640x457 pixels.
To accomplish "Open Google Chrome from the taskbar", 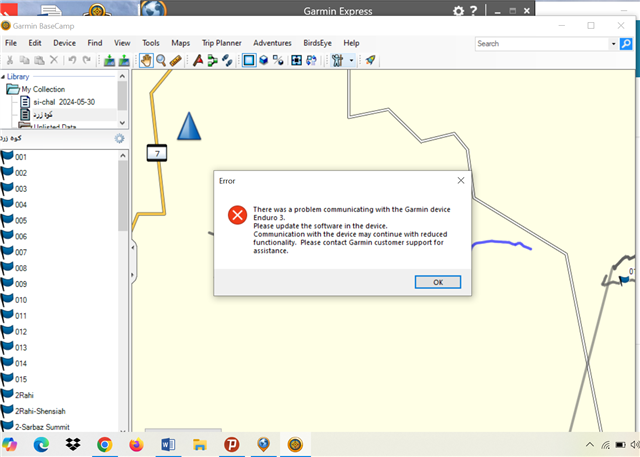I will point(104,443).
